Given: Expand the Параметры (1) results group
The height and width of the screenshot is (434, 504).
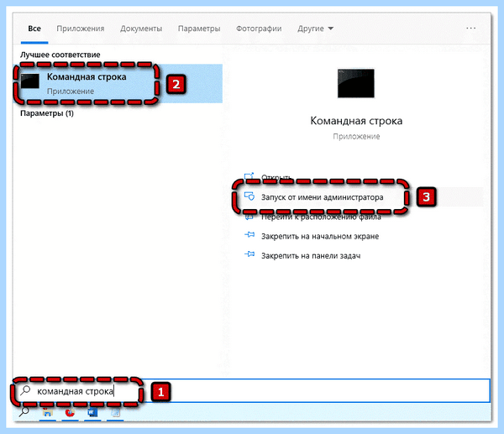Looking at the screenshot, I should click(x=47, y=113).
